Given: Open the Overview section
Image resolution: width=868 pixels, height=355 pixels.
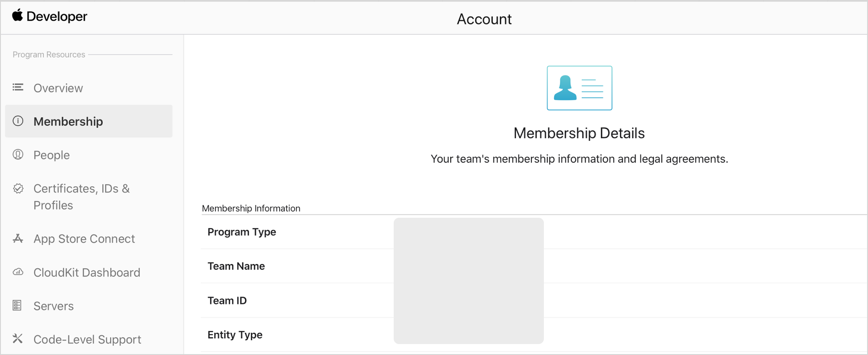Looking at the screenshot, I should click(x=58, y=88).
